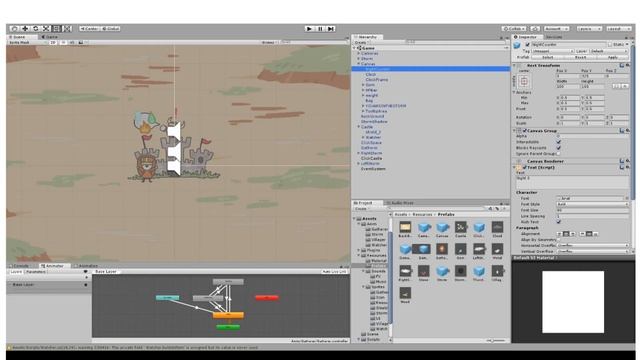Toggle the Canvas Group component checkbox
The height and width of the screenshot is (360, 640).
pyautogui.click(x=524, y=131)
